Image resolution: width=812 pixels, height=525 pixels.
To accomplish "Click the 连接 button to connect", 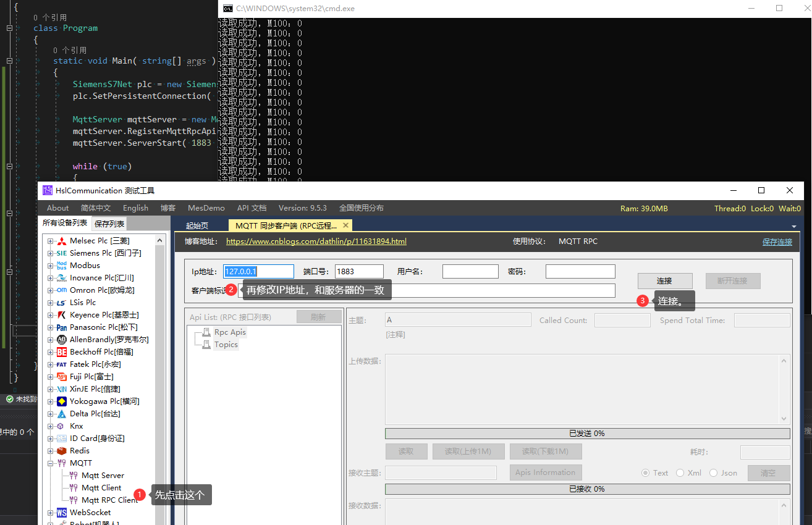I will pyautogui.click(x=665, y=281).
